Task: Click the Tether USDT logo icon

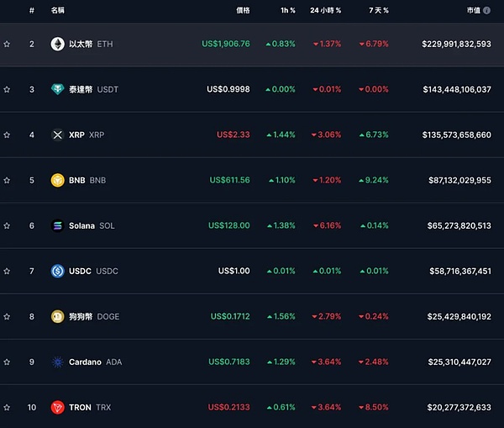Action: (58, 89)
